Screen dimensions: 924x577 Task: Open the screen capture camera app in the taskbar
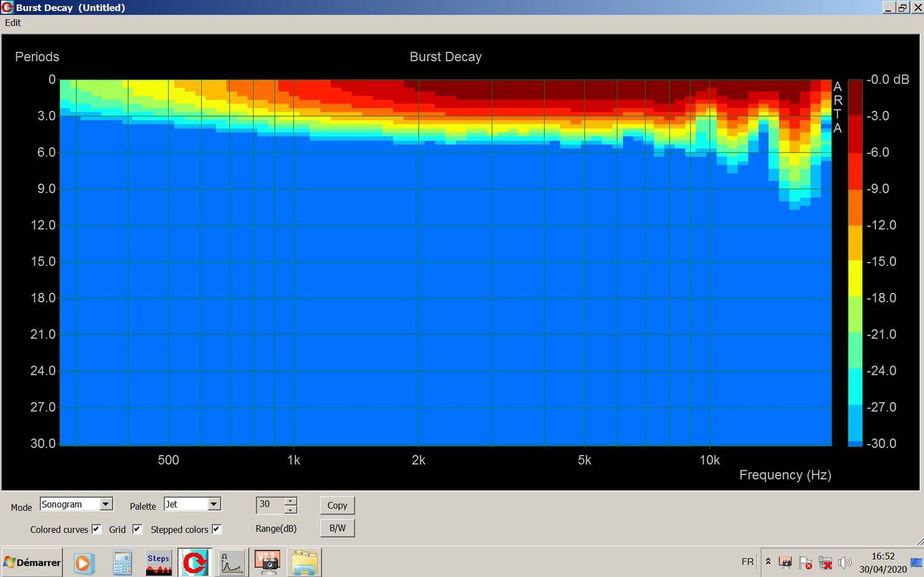(267, 563)
